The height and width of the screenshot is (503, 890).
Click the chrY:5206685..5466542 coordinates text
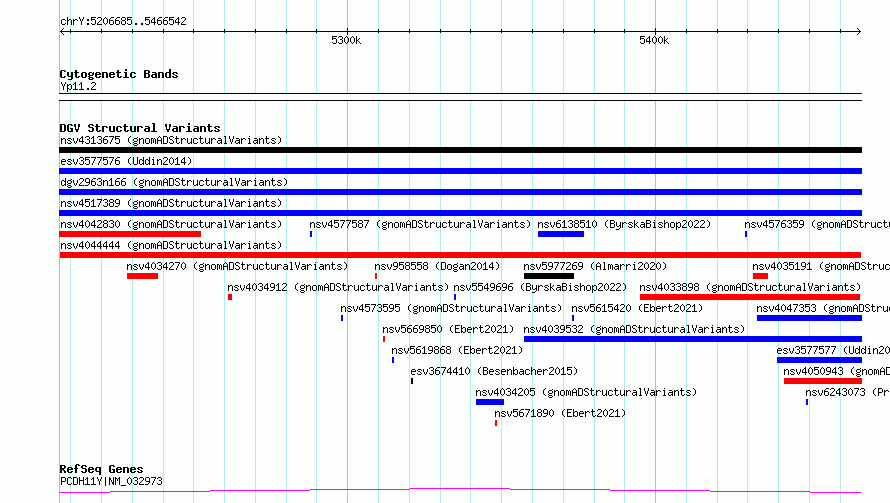point(123,22)
